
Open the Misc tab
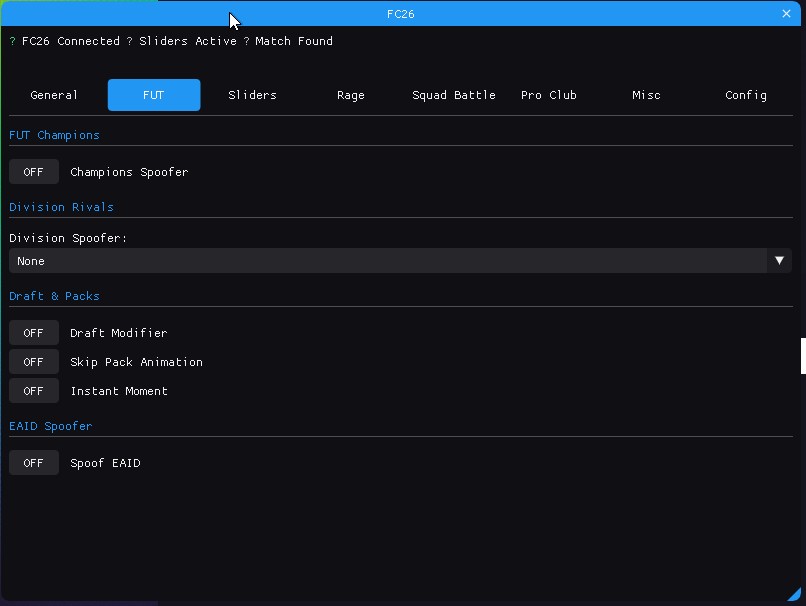click(x=646, y=95)
